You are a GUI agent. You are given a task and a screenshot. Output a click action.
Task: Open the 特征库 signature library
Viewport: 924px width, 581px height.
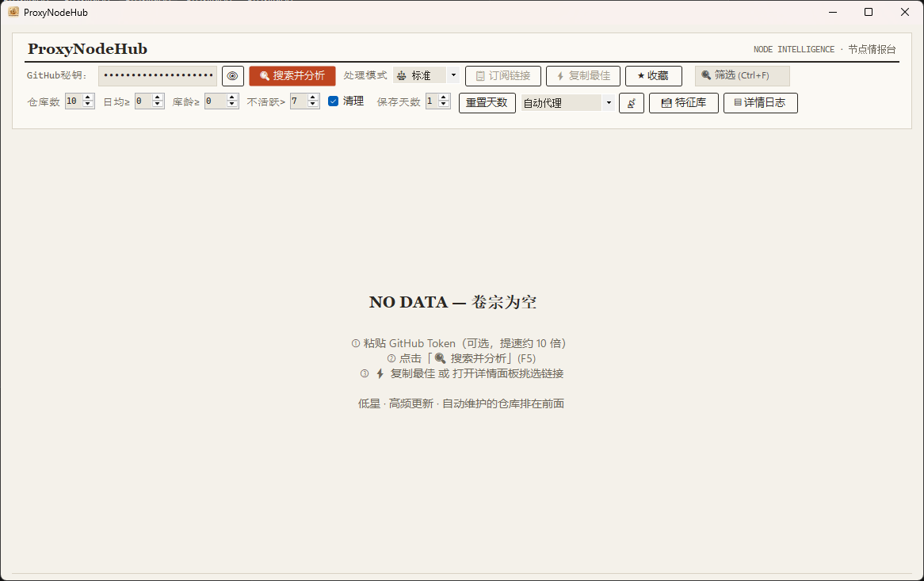[x=684, y=103]
